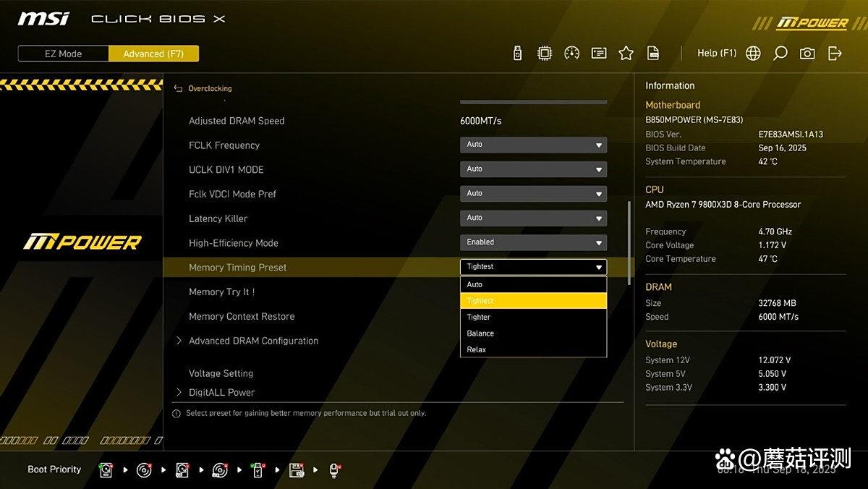Select the Advanced (F7) tab
Viewport: 868px width, 489px height.
153,54
